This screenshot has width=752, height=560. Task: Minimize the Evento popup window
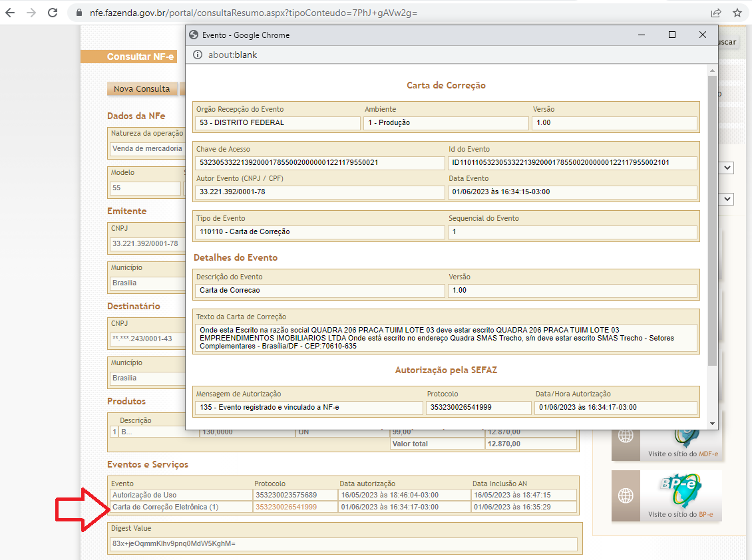pos(642,35)
